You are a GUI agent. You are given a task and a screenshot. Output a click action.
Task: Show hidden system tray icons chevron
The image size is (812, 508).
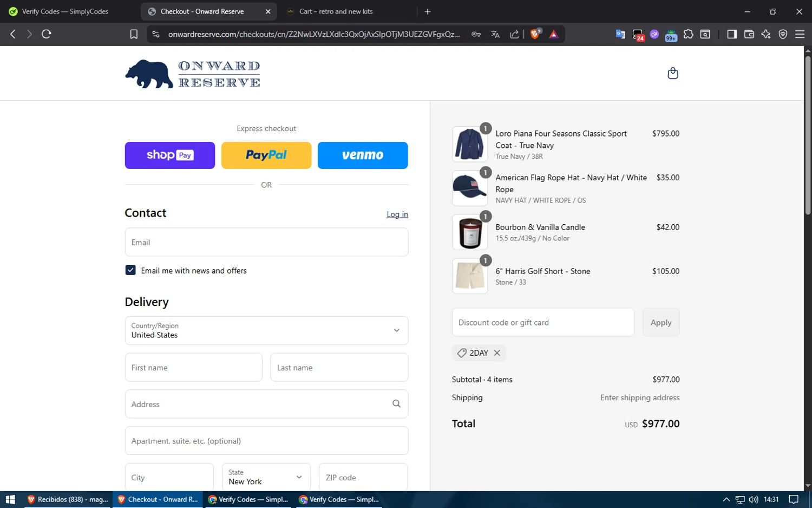(726, 499)
